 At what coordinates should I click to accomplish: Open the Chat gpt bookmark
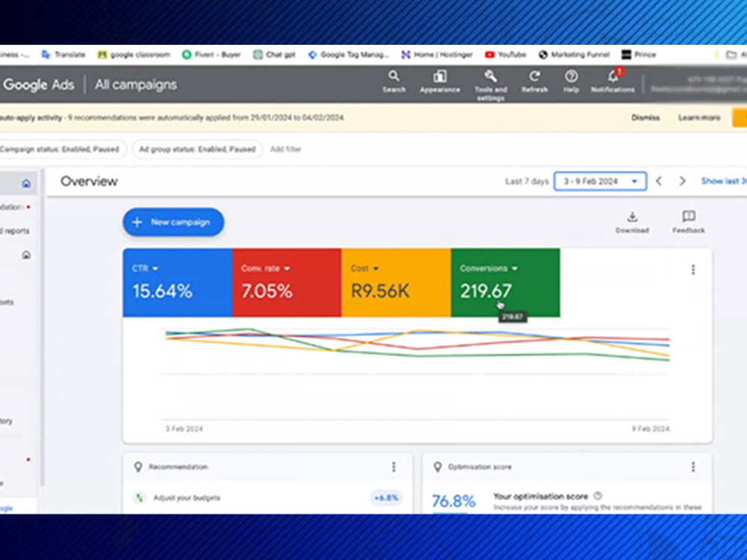(274, 55)
